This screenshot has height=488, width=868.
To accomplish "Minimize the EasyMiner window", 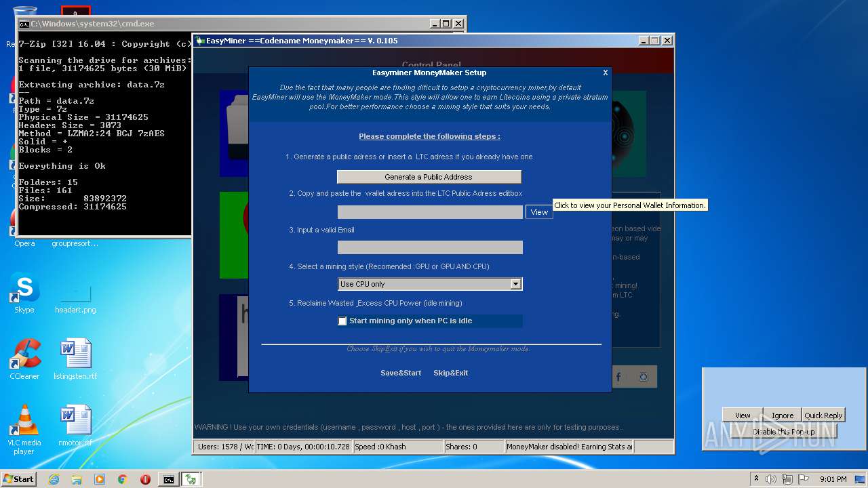I will [643, 41].
